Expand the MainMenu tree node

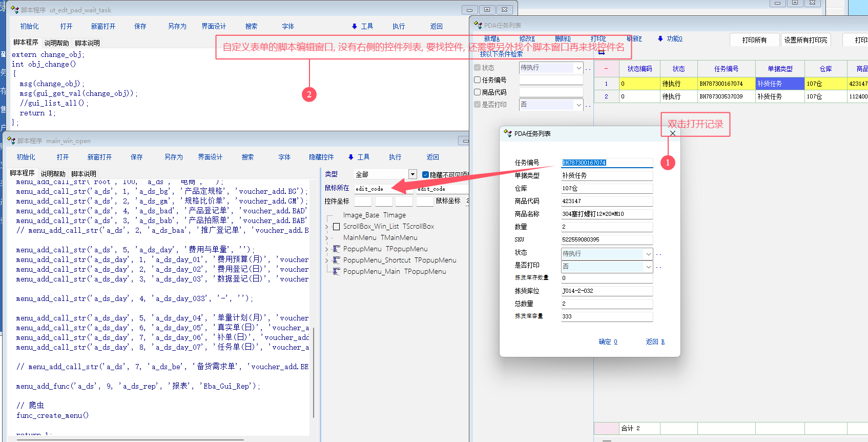(327, 238)
